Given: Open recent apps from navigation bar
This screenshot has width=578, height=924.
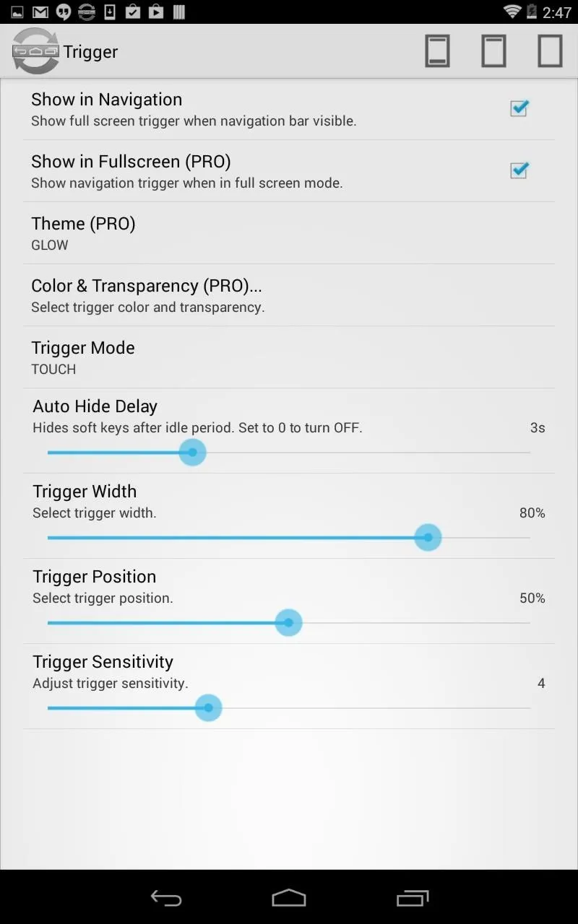Looking at the screenshot, I should pyautogui.click(x=413, y=897).
